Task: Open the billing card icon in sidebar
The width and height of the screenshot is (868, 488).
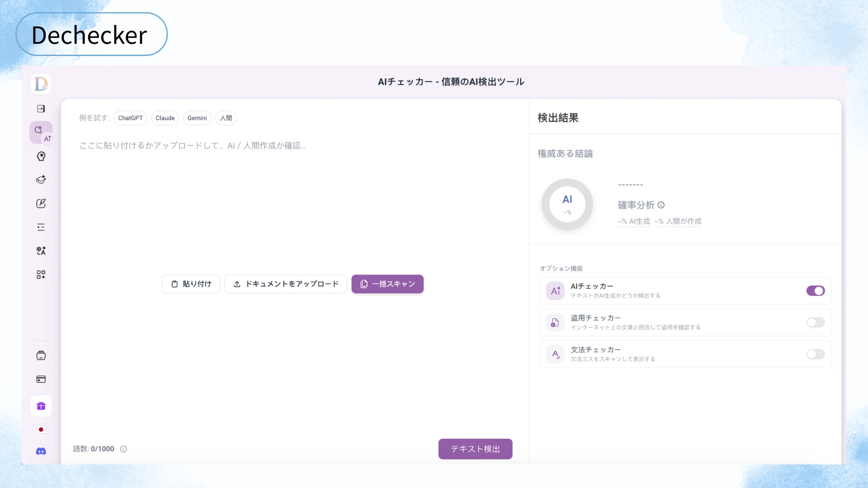Action: tap(41, 379)
